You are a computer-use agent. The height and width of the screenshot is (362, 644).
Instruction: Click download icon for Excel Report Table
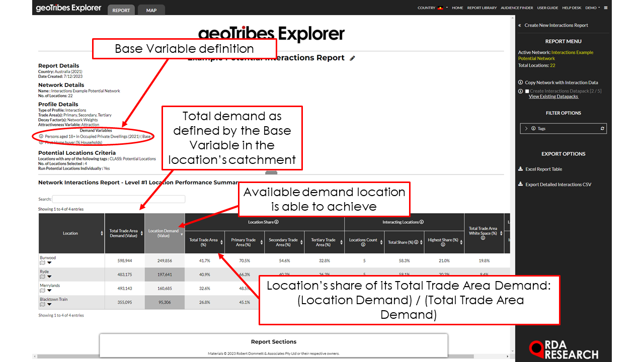(x=520, y=169)
